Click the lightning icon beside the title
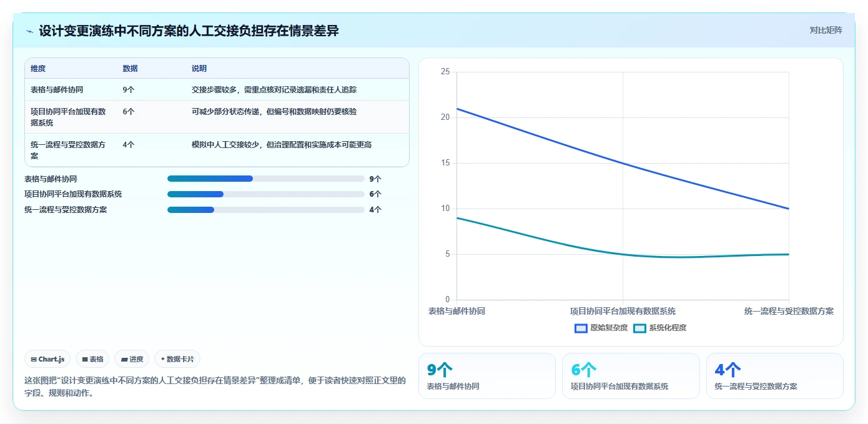 click(30, 31)
